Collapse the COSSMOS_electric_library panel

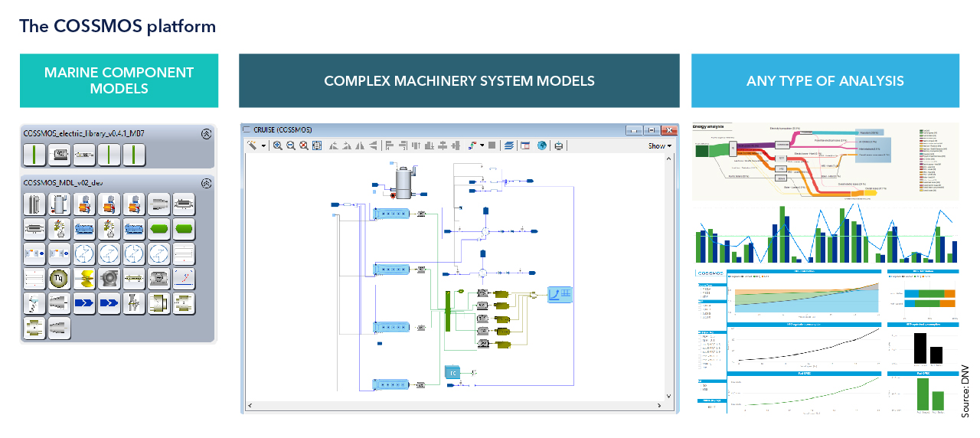(206, 134)
